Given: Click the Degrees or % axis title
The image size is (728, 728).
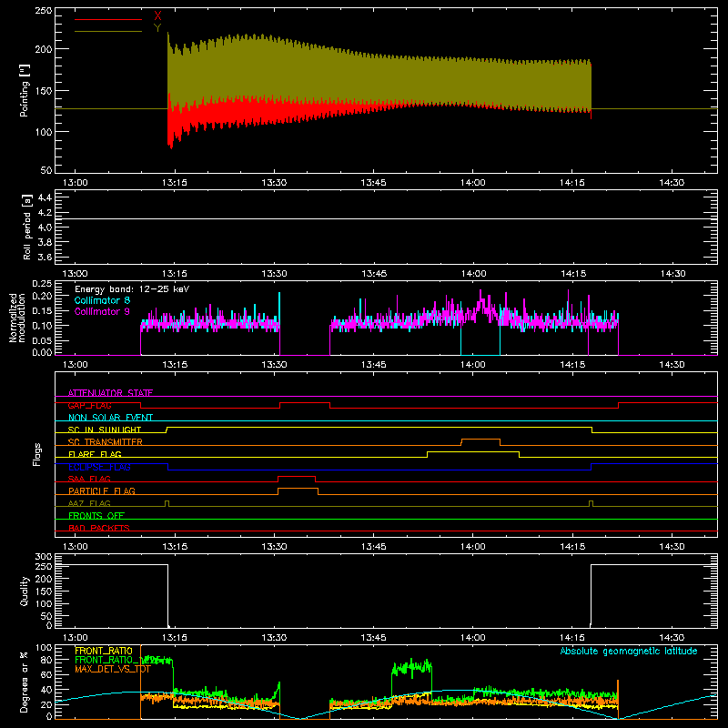Looking at the screenshot, I should pyautogui.click(x=25, y=682).
